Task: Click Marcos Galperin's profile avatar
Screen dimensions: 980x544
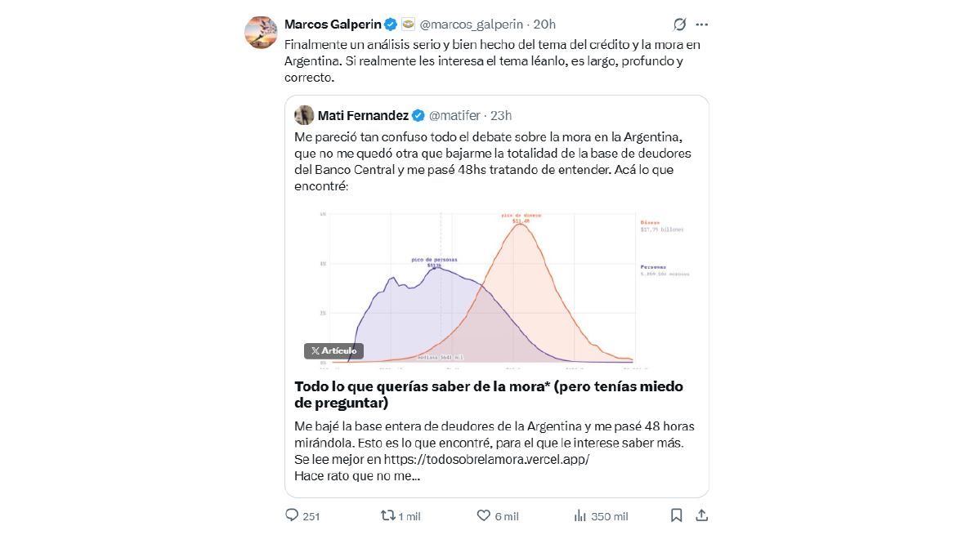Action: [x=261, y=33]
